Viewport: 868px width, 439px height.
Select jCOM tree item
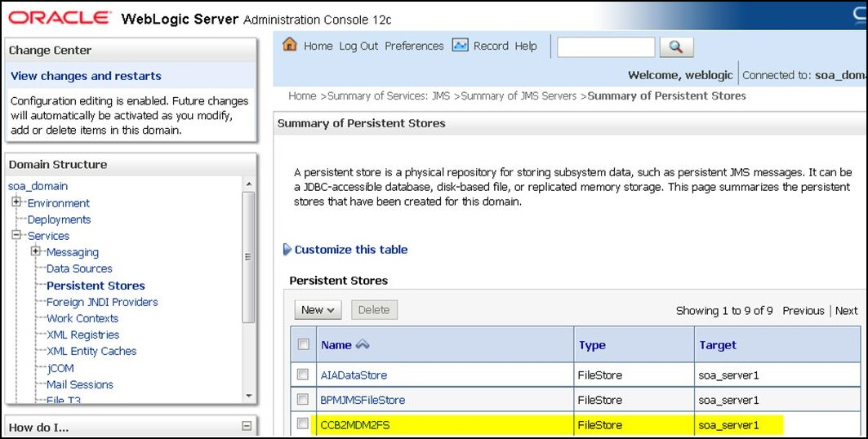(x=60, y=368)
